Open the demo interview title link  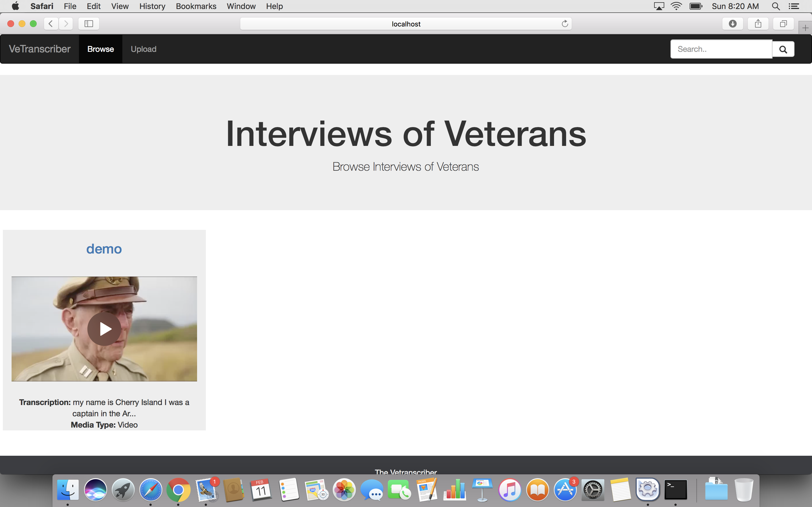pos(104,249)
